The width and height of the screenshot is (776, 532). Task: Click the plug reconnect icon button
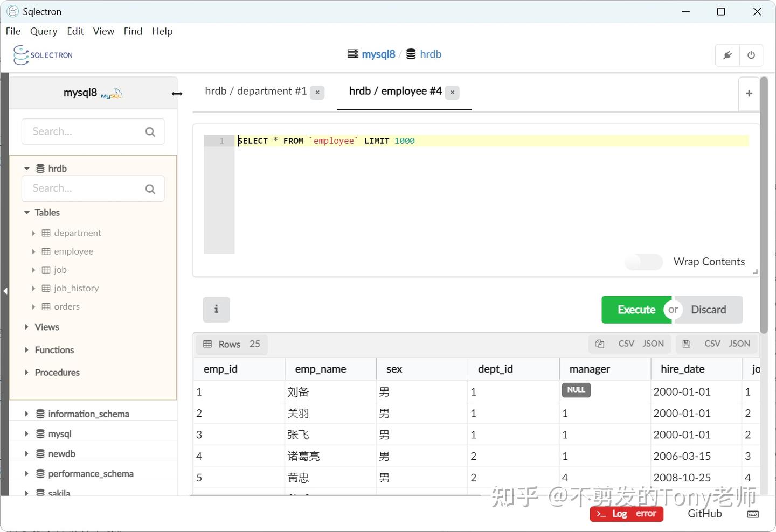click(x=727, y=55)
